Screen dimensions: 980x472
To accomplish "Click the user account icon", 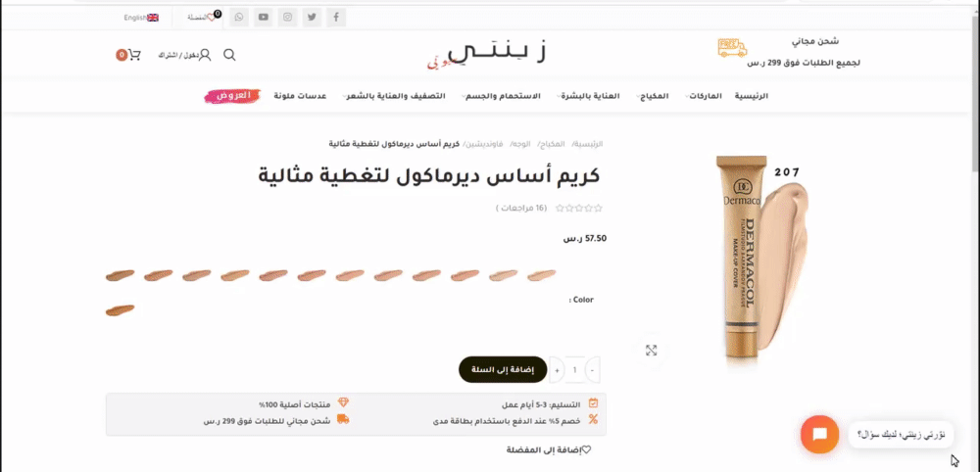I will (x=205, y=55).
